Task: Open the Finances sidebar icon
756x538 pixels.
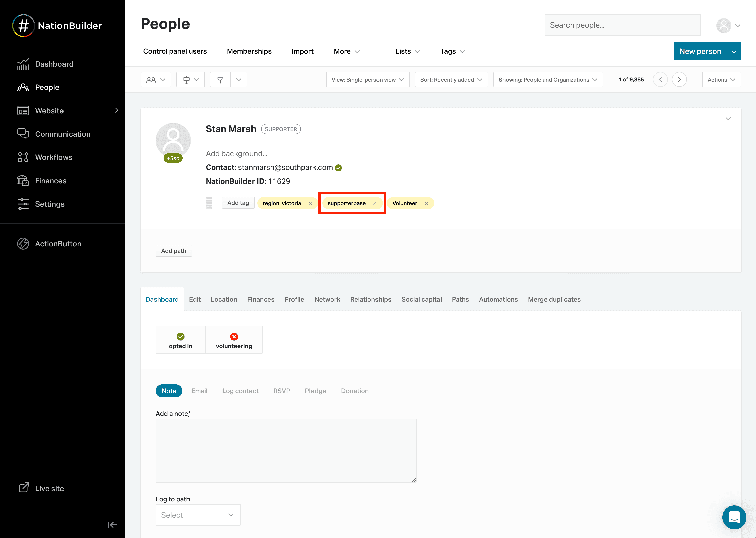Action: click(x=23, y=181)
